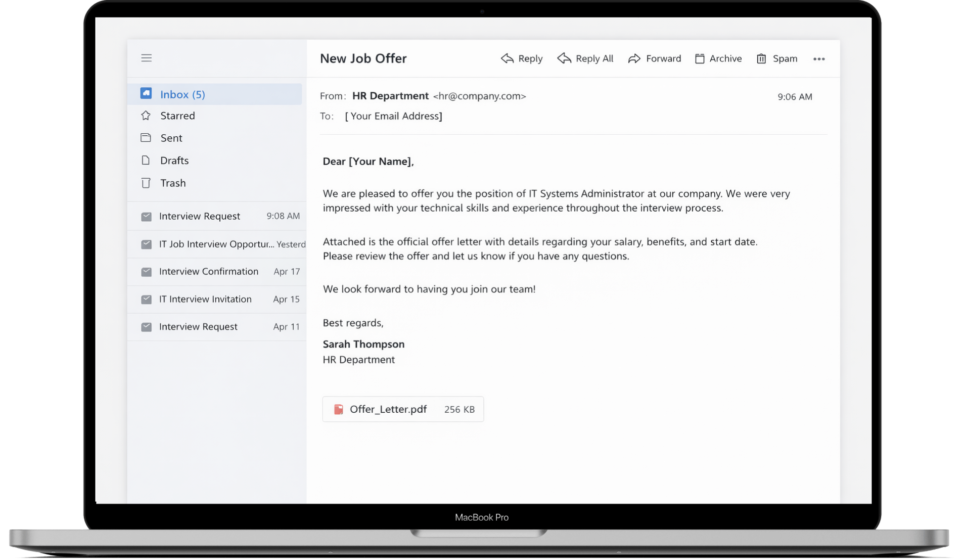Open the Trash folder
The width and height of the screenshot is (959, 560).
pyautogui.click(x=215, y=183)
